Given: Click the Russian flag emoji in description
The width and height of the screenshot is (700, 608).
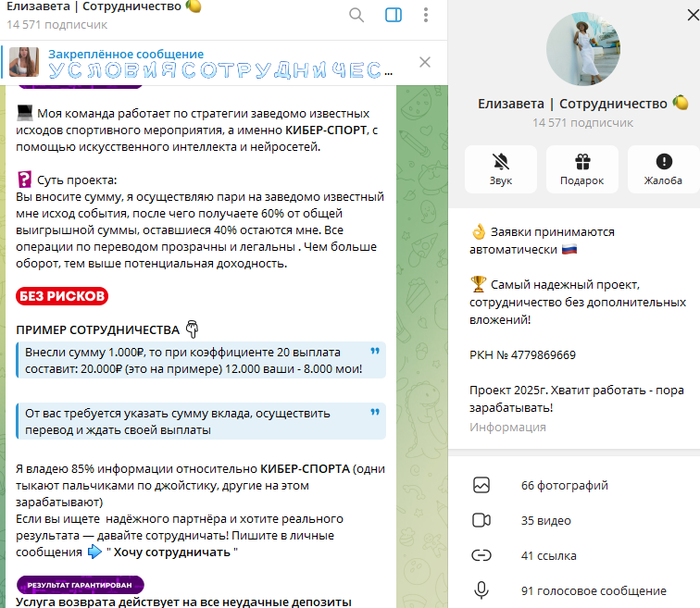Looking at the screenshot, I should point(569,249).
